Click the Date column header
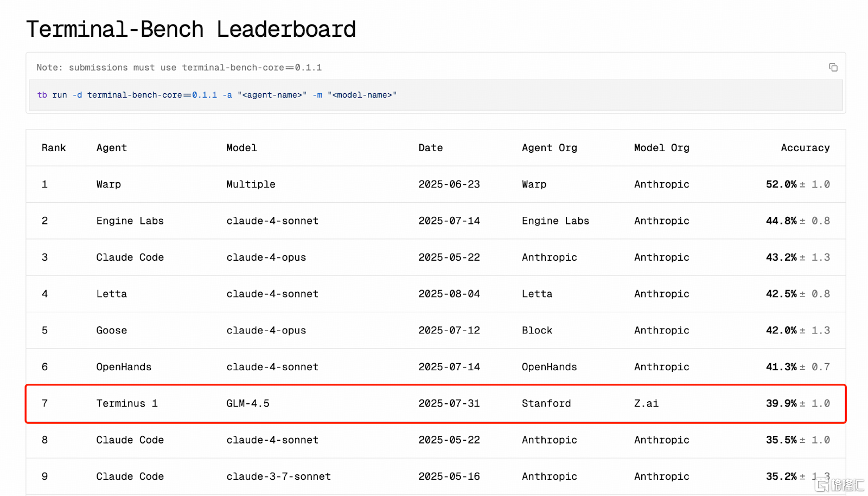 click(431, 148)
